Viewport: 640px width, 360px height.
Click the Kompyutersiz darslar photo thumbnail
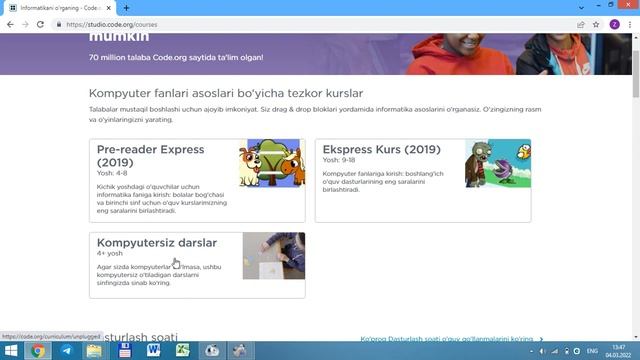(273, 256)
